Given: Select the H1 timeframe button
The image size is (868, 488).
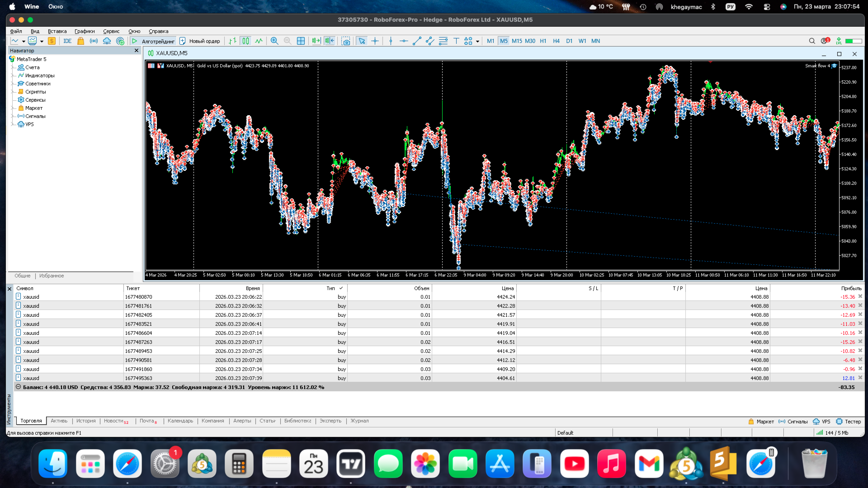Looking at the screenshot, I should pyautogui.click(x=543, y=41).
